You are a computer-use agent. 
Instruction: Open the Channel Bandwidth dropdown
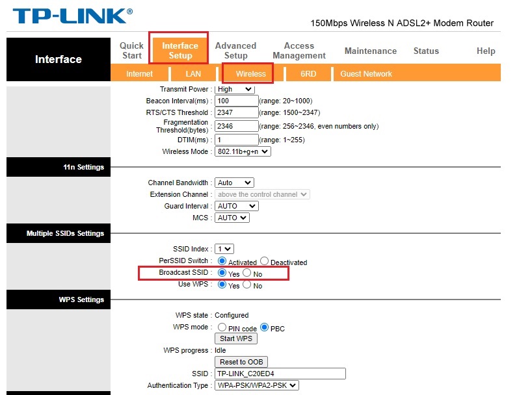234,183
